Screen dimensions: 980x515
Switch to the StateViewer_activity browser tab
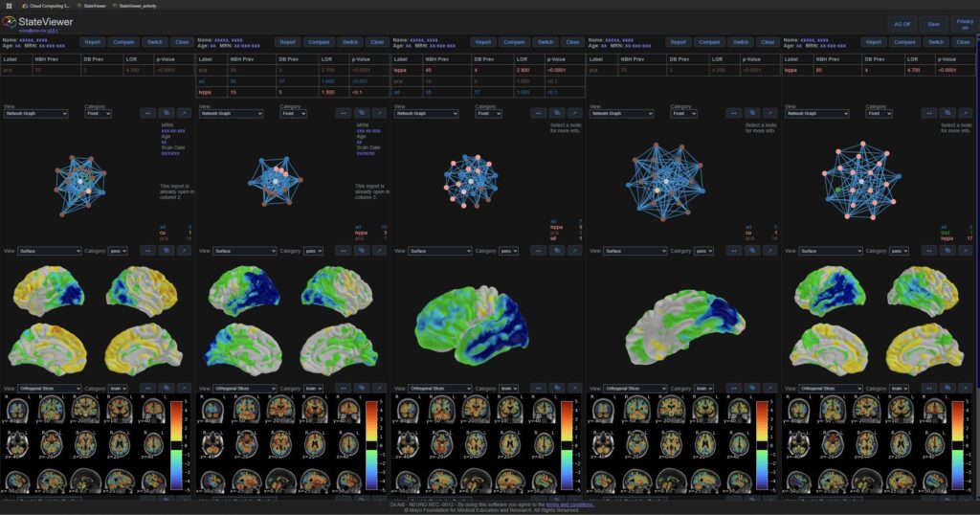(137, 5)
